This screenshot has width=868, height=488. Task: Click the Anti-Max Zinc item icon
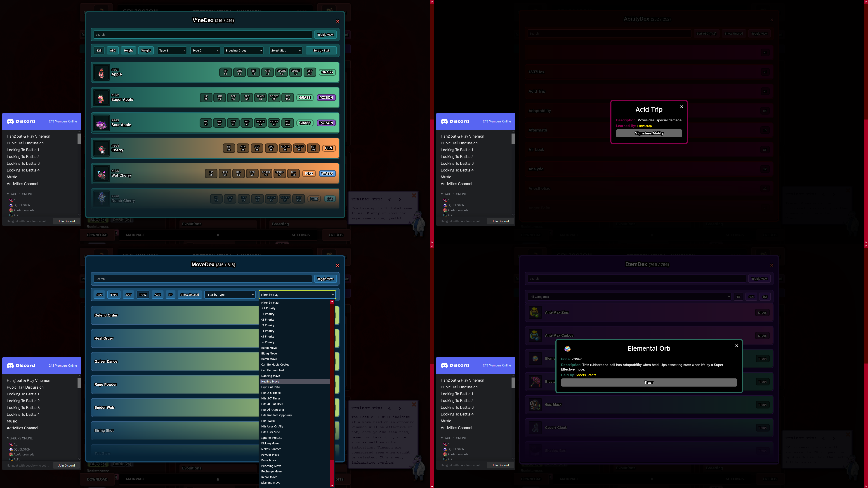535,312
